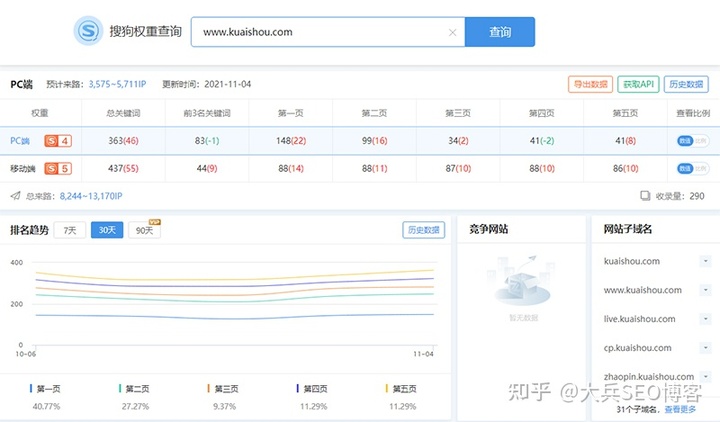Toggle the 数值/比例 switch in the 移动端 row
Screen dimensions: 720x422
[692, 169]
